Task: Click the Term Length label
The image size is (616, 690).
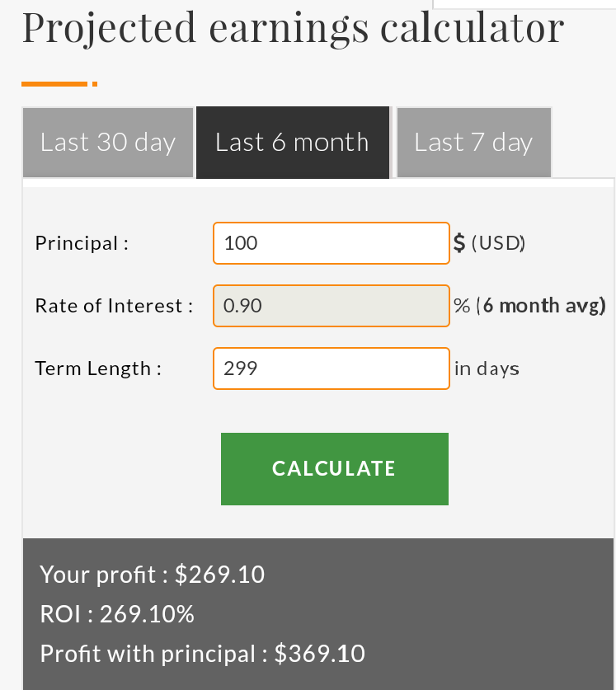Action: point(97,368)
